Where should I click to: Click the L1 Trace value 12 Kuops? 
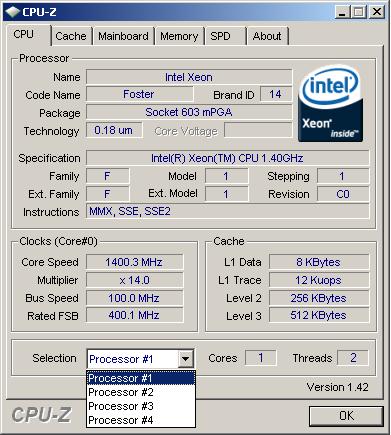pyautogui.click(x=319, y=280)
